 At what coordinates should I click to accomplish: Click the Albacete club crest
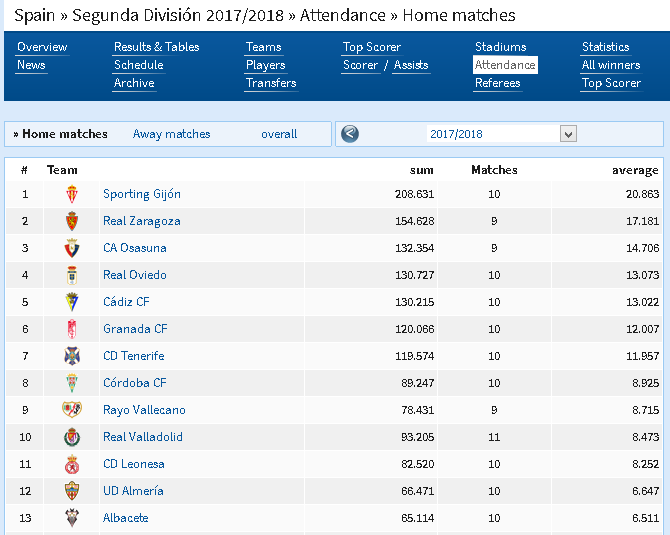click(72, 518)
